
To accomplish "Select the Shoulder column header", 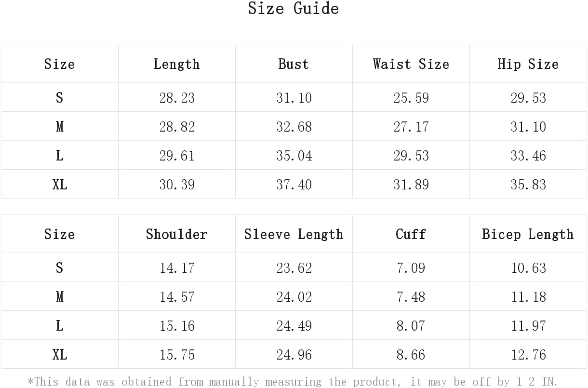I will coord(176,234).
